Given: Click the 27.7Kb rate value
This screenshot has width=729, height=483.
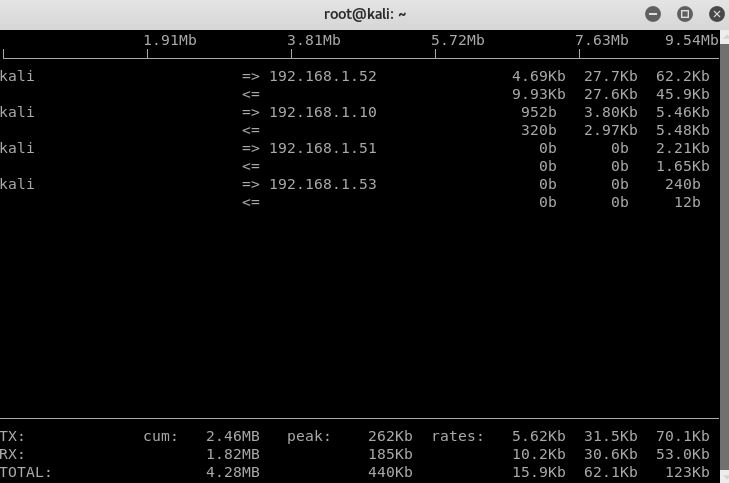Looking at the screenshot, I should click(x=610, y=76).
